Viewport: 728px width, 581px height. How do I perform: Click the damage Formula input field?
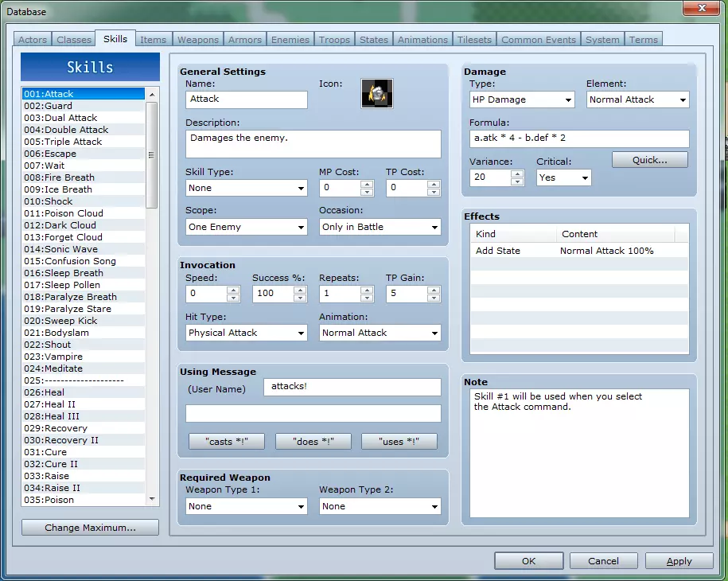tap(578, 138)
